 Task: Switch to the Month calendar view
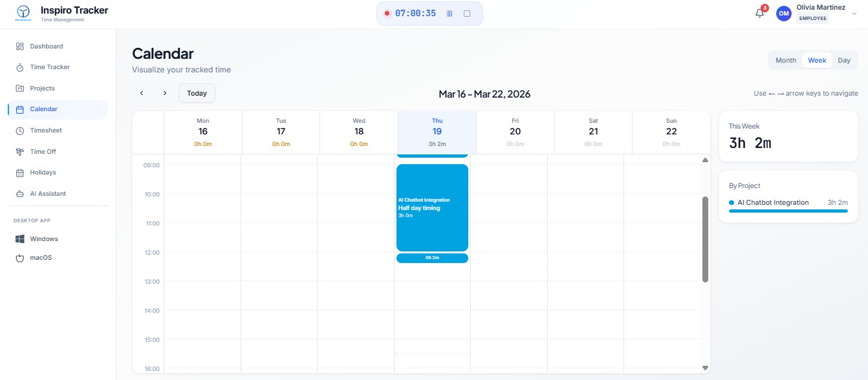click(x=785, y=59)
